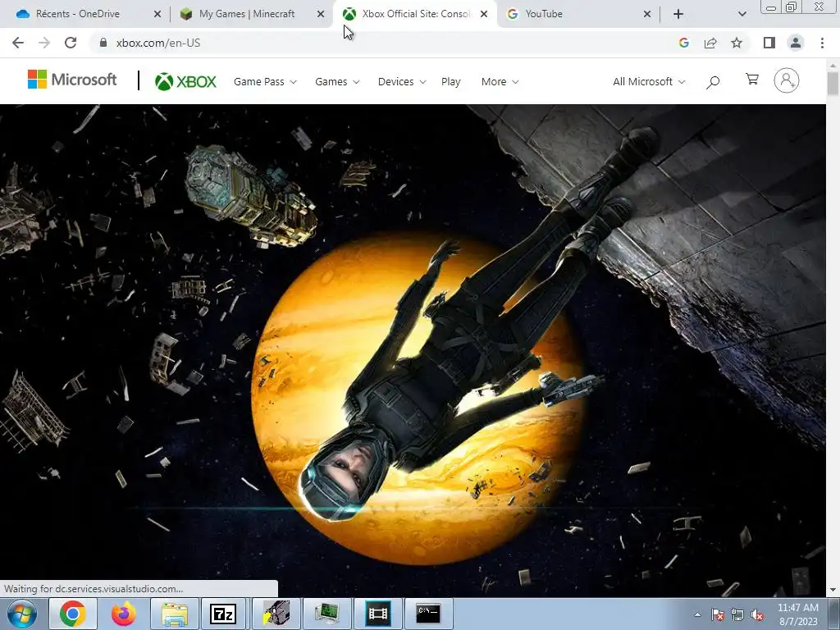The image size is (840, 630).
Task: Share this page using the share icon
Action: [x=710, y=43]
